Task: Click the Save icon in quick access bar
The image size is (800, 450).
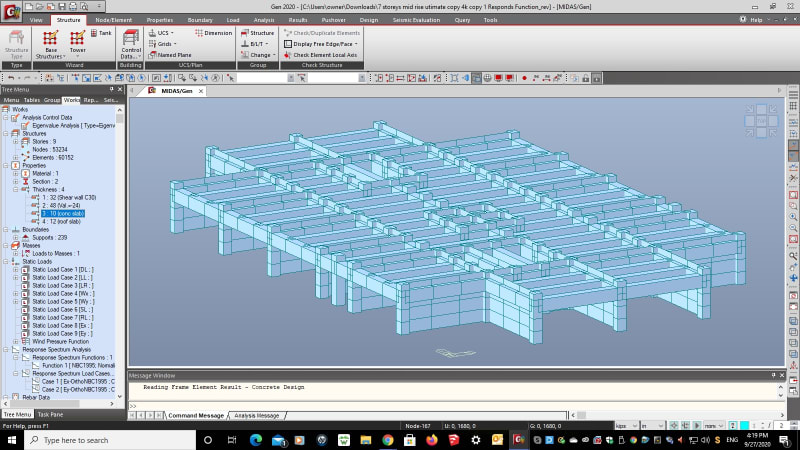Action: pyautogui.click(x=62, y=7)
